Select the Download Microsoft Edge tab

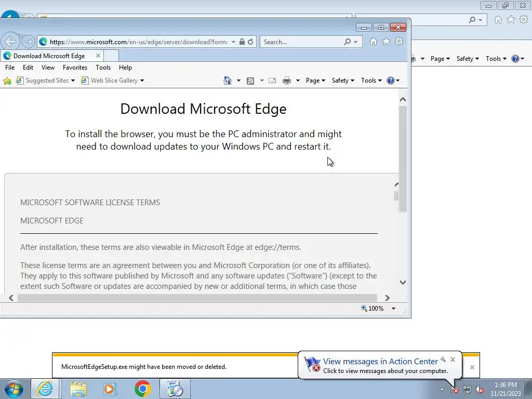[x=49, y=56]
